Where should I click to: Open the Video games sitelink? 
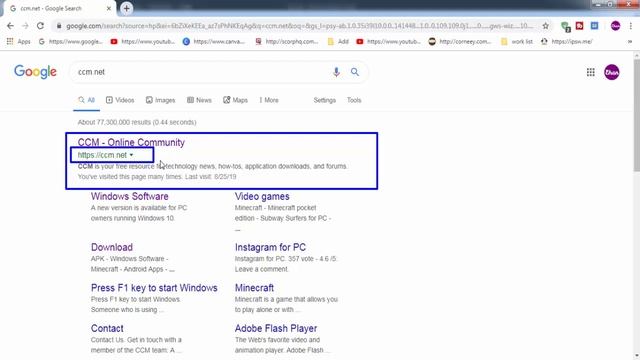coord(262,196)
